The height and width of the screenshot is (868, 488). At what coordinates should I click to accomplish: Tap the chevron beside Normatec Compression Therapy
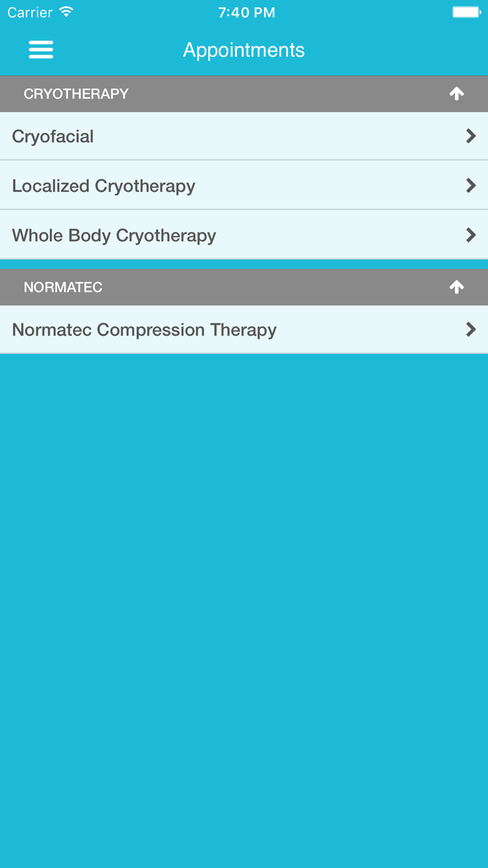(x=470, y=330)
